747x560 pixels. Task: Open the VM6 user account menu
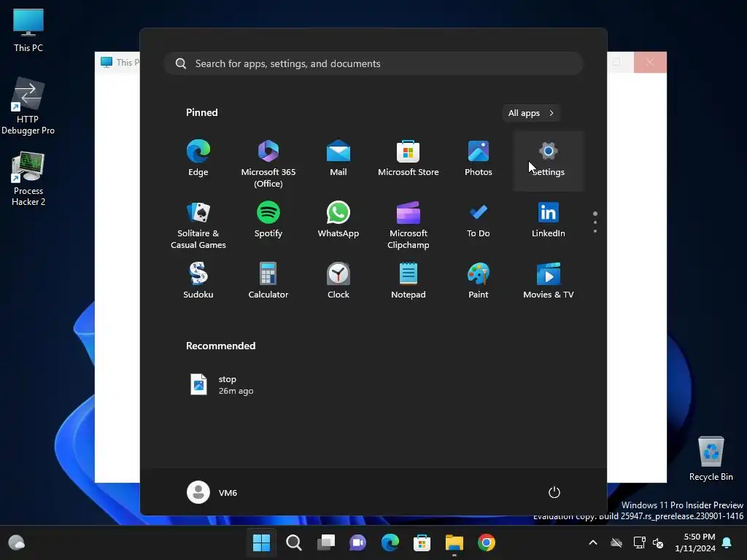(212, 492)
